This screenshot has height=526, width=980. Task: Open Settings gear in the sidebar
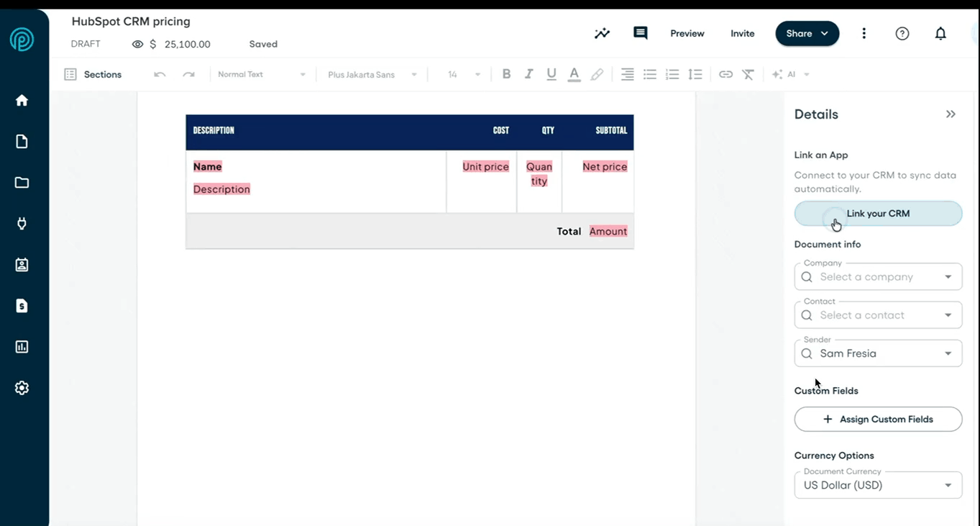[x=22, y=388]
